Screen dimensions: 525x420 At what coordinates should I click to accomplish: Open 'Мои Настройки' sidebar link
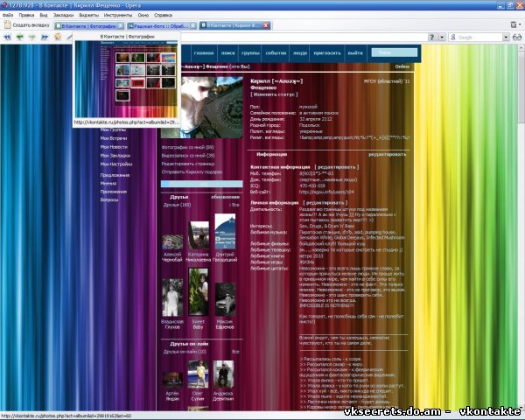[116, 164]
